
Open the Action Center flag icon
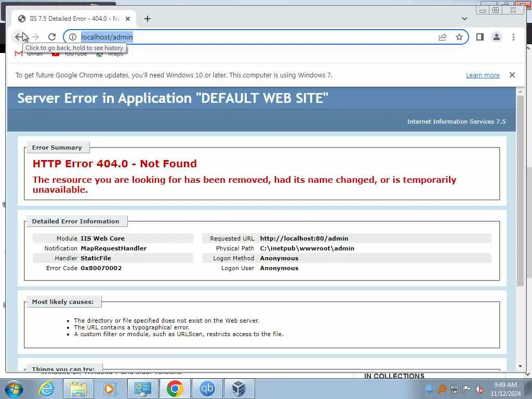467,389
